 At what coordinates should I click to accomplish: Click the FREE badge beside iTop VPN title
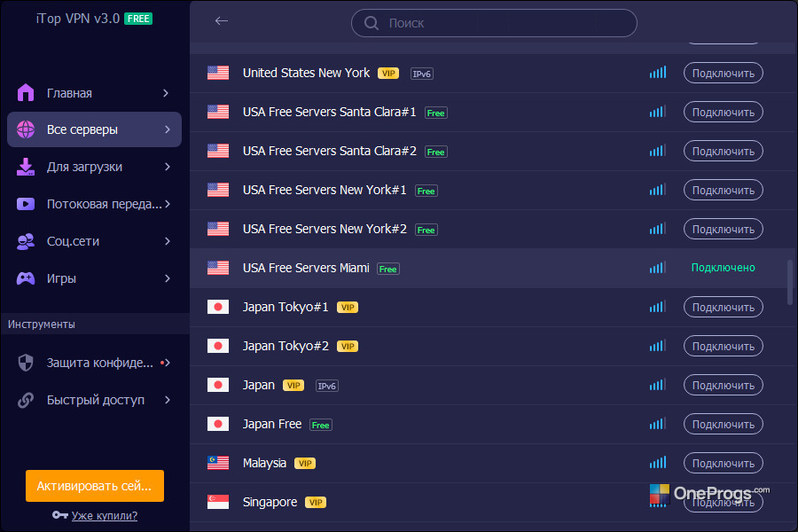[138, 19]
